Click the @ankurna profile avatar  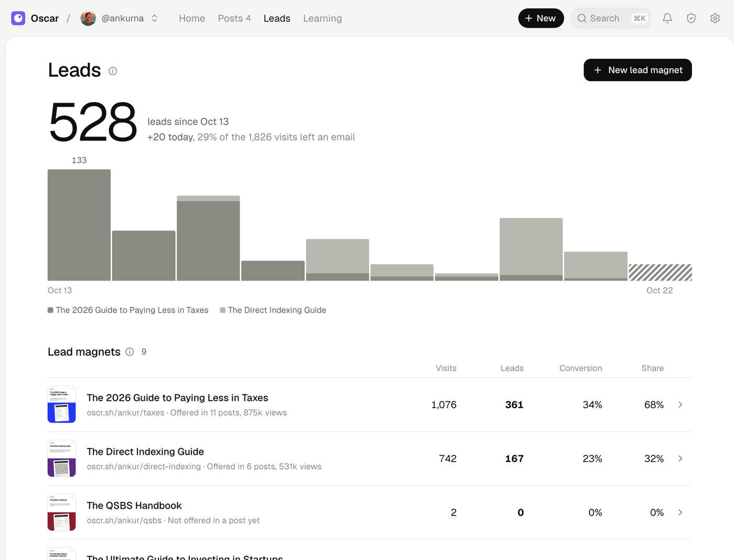coord(88,18)
